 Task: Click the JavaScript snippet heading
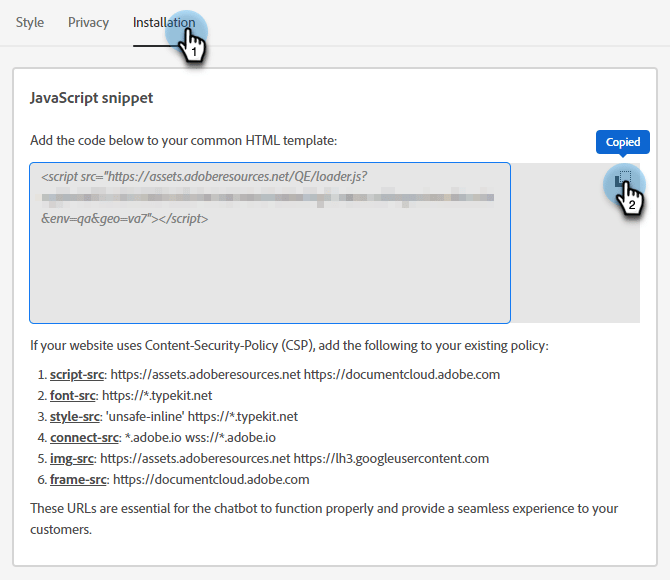(91, 98)
